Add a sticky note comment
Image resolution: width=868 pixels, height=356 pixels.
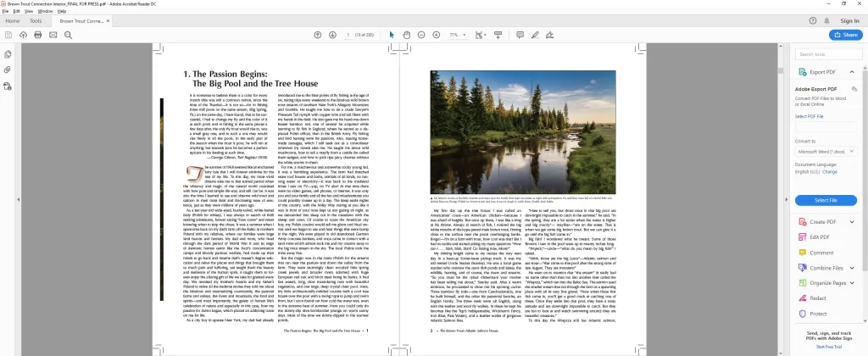point(520,35)
